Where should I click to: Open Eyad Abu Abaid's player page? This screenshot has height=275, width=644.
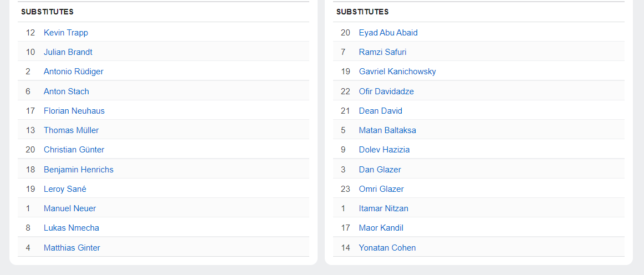[389, 33]
